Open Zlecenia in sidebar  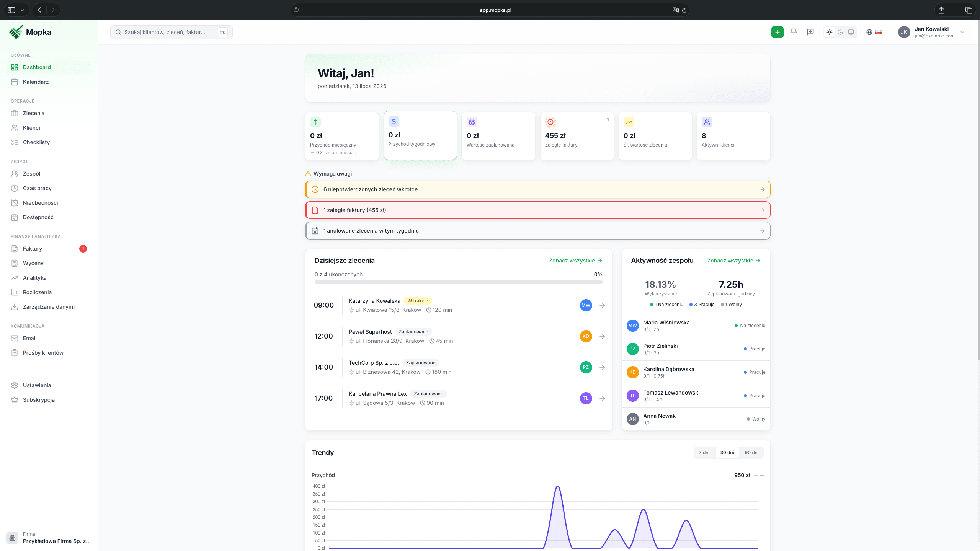(x=49, y=113)
